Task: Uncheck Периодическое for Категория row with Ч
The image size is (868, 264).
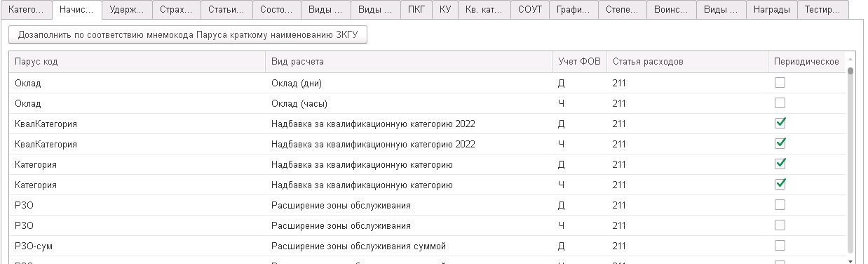Action: (780, 185)
